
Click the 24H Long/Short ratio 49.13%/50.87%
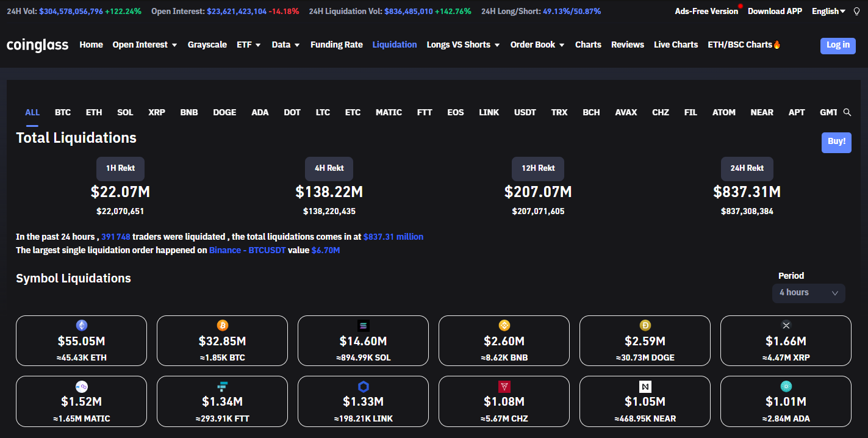pyautogui.click(x=572, y=12)
